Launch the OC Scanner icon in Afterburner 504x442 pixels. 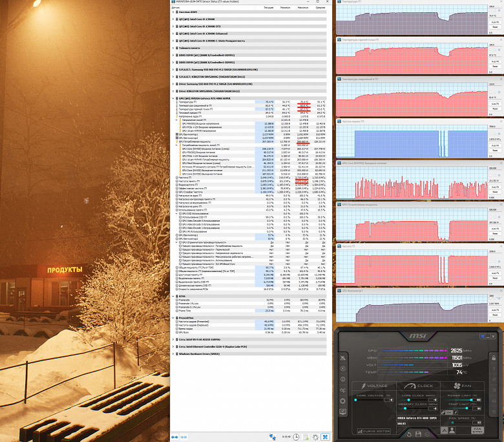[x=342, y=390]
